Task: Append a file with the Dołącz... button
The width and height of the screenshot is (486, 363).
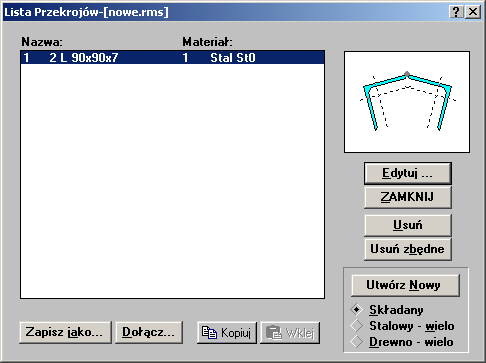Action: click(x=149, y=332)
